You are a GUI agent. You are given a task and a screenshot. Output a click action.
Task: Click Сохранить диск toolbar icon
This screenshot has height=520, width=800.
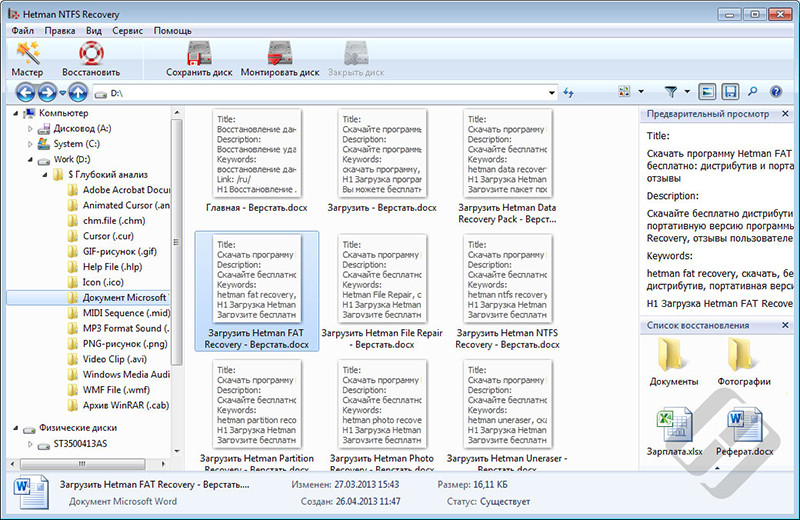199,59
